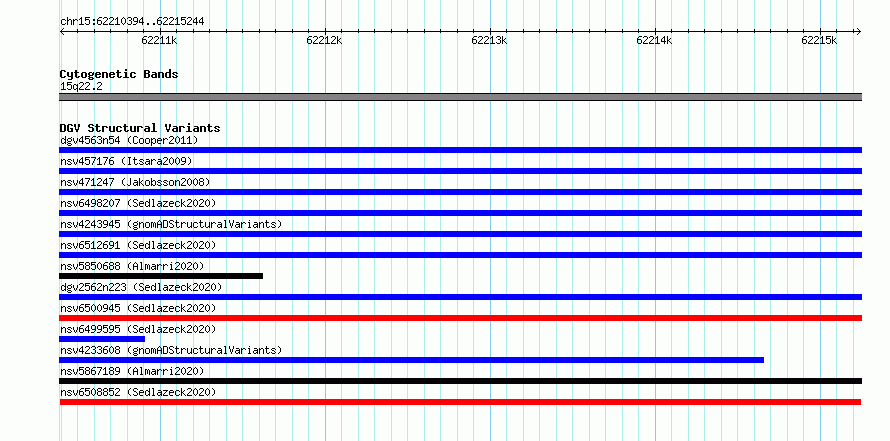This screenshot has height=441, width=890.
Task: Click the nsv471247 (Jakobsson2008) label
Action: tap(135, 182)
